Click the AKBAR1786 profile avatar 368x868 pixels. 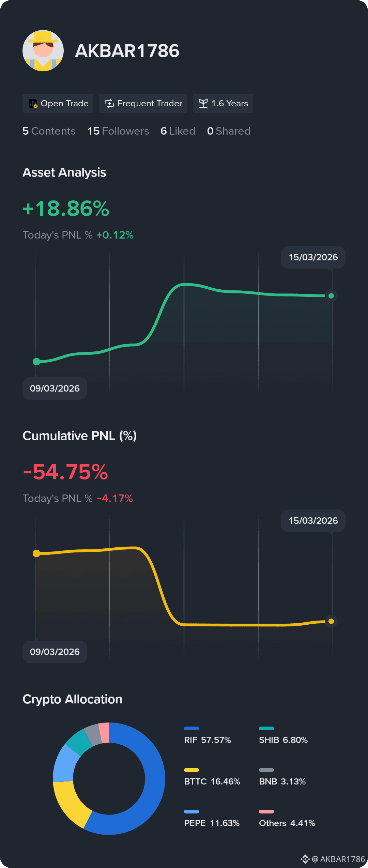[43, 51]
